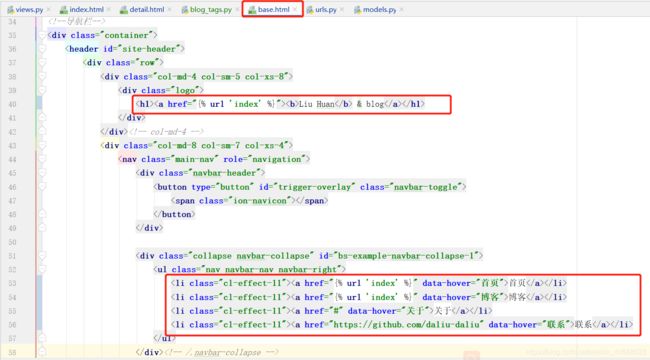
Task: Click the 'ion-navicon' span class
Action: point(260,201)
